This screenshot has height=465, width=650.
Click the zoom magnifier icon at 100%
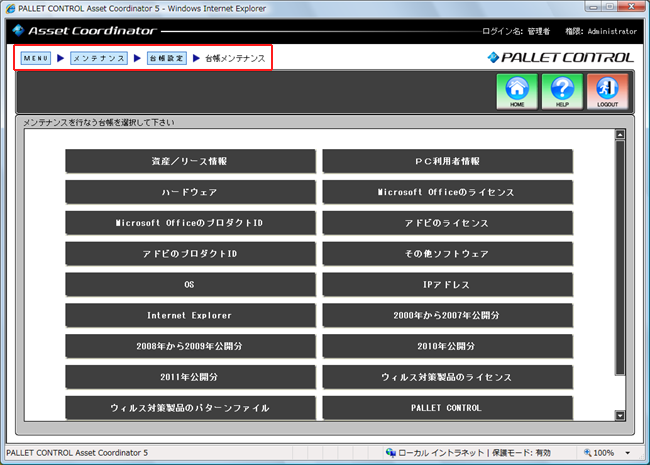pyautogui.click(x=587, y=453)
